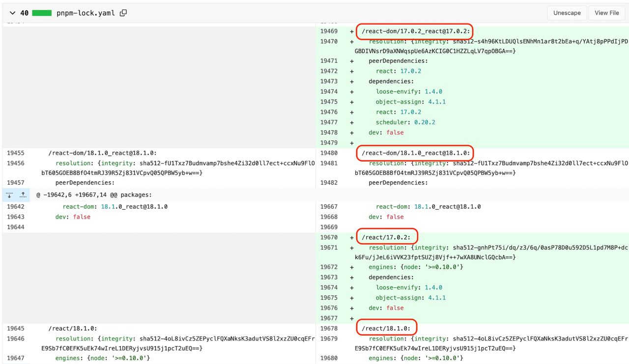Click the added scheduler: 0.20.2 line
The height and width of the screenshot is (364, 629).
point(405,122)
